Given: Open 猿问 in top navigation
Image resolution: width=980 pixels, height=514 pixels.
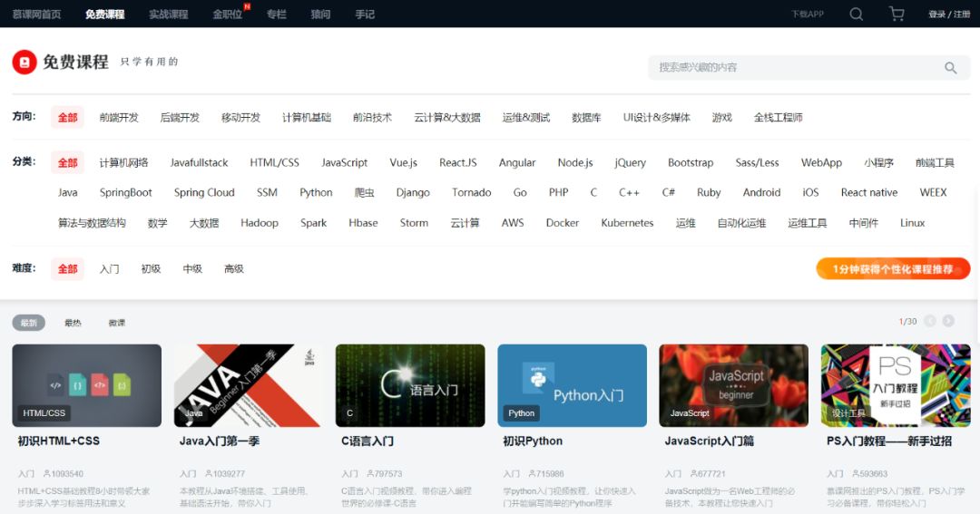Looking at the screenshot, I should [x=320, y=14].
